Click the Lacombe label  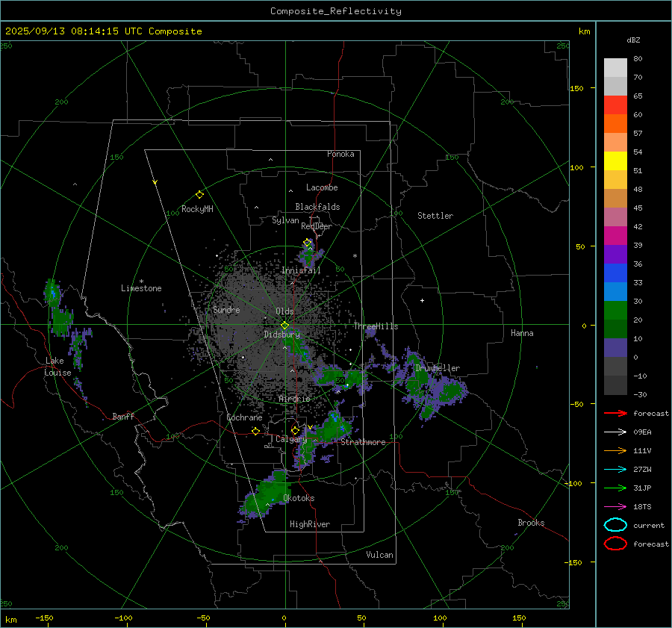pyautogui.click(x=322, y=187)
